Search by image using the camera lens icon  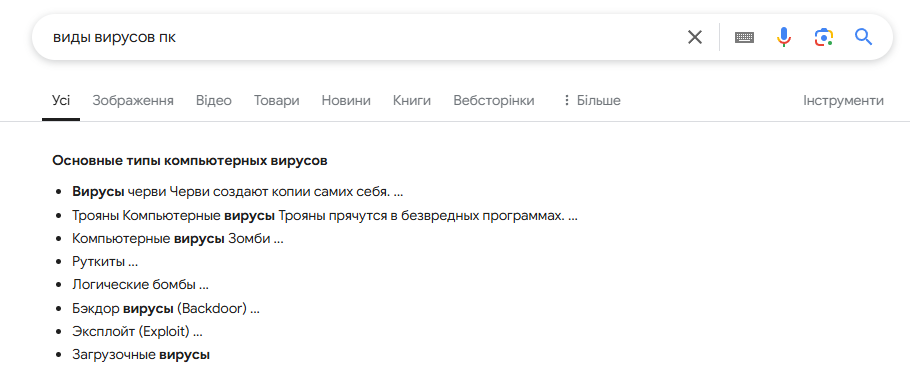[824, 38]
